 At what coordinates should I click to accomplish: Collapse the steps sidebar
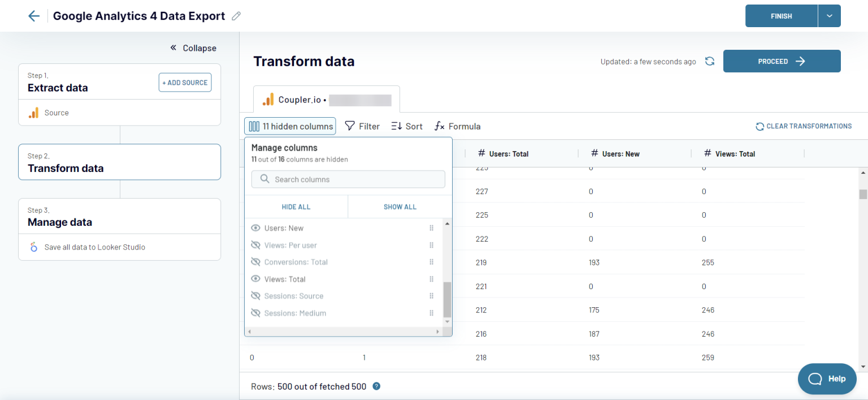point(192,48)
